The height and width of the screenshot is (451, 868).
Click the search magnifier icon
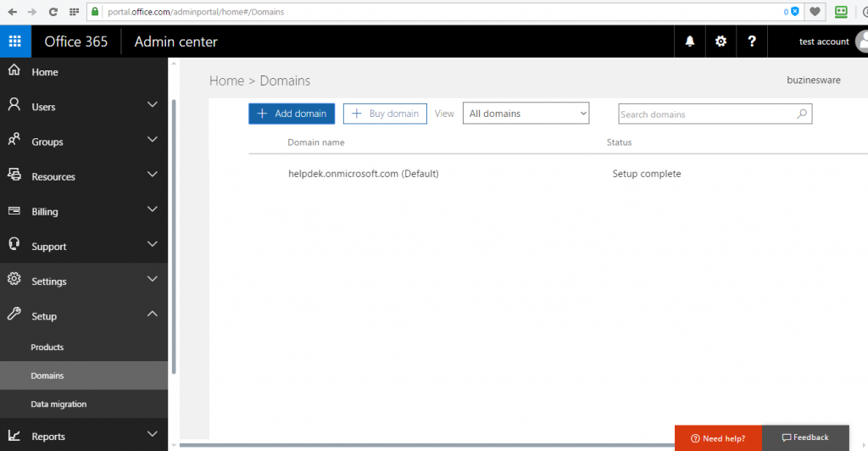802,114
